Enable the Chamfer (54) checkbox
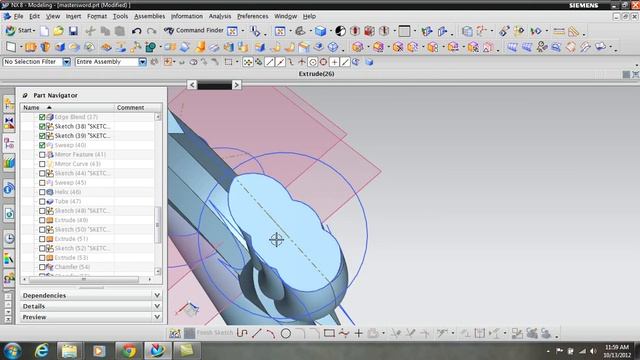Viewport: 640px width, 360px height. click(x=42, y=267)
